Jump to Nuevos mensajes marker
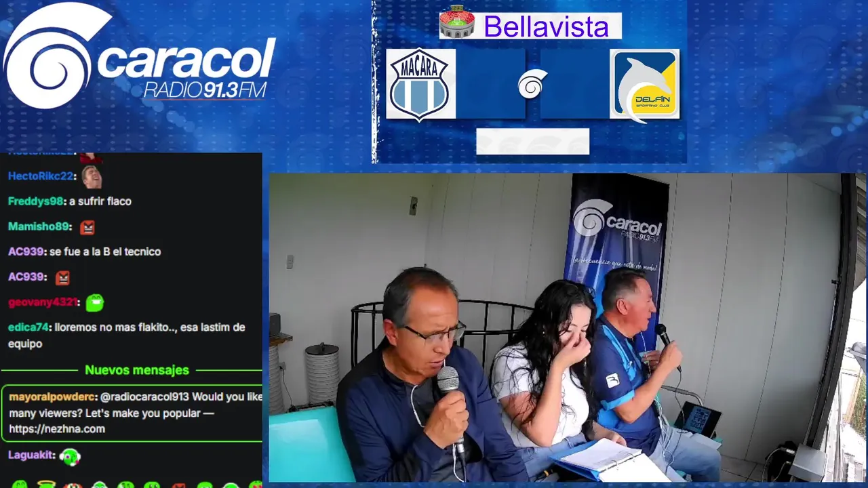The height and width of the screenshot is (488, 868). [x=137, y=370]
